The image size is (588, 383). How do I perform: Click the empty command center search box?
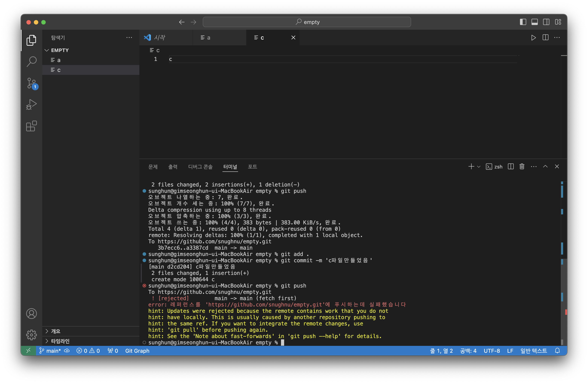[x=307, y=22]
